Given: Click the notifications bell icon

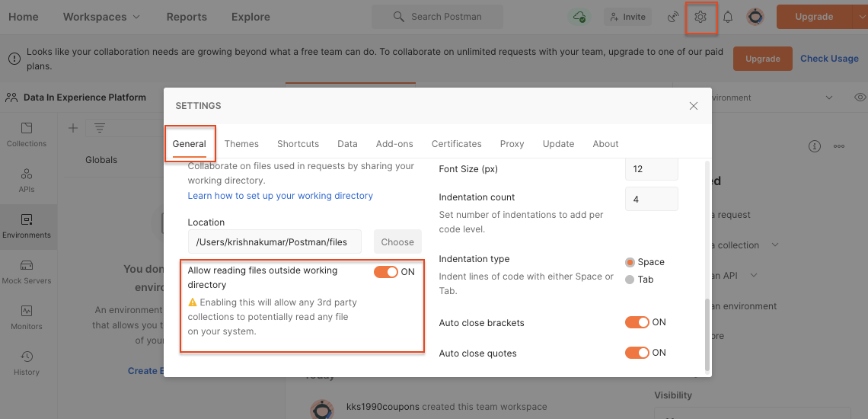Looking at the screenshot, I should (728, 17).
